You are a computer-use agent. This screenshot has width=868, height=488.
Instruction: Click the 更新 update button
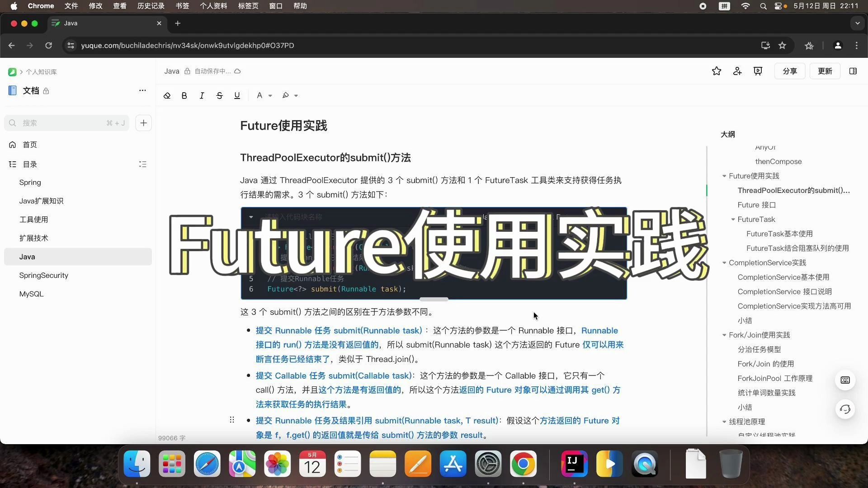pyautogui.click(x=825, y=71)
